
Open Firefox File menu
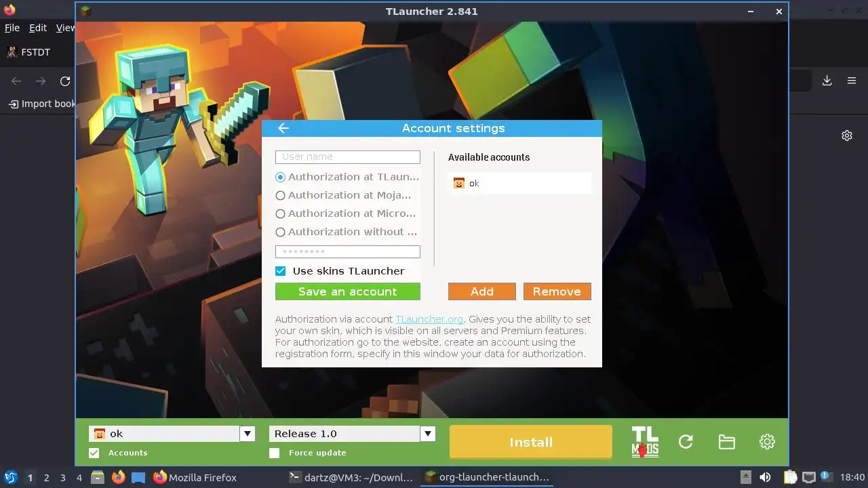[x=12, y=28]
